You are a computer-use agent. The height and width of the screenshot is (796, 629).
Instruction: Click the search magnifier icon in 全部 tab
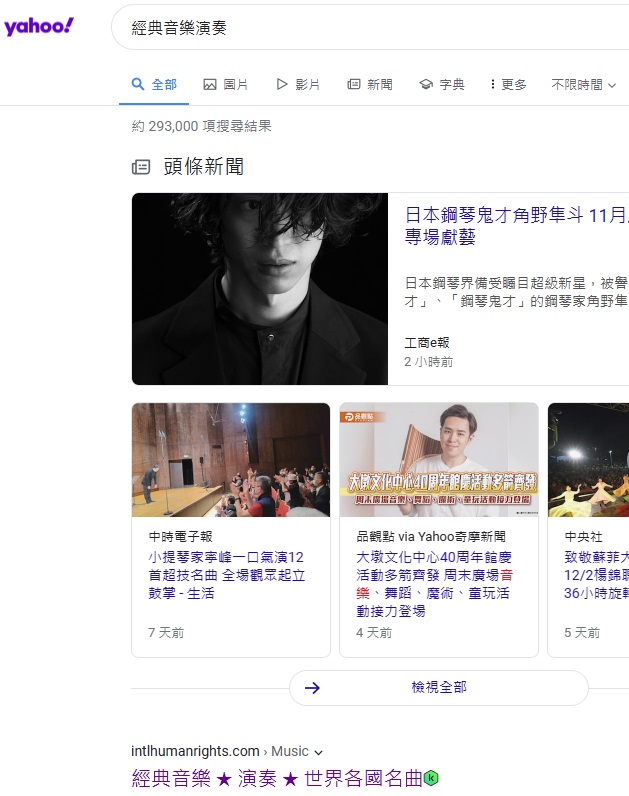[x=139, y=85]
